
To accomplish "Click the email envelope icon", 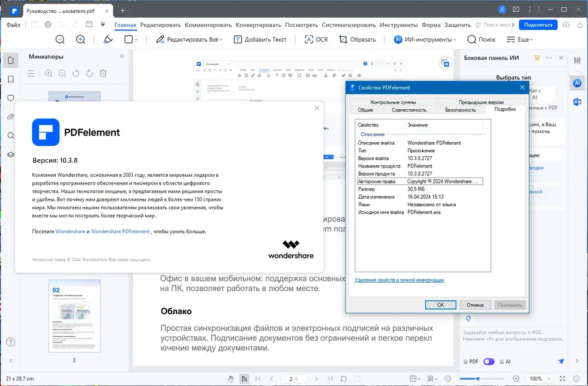I will point(89,25).
